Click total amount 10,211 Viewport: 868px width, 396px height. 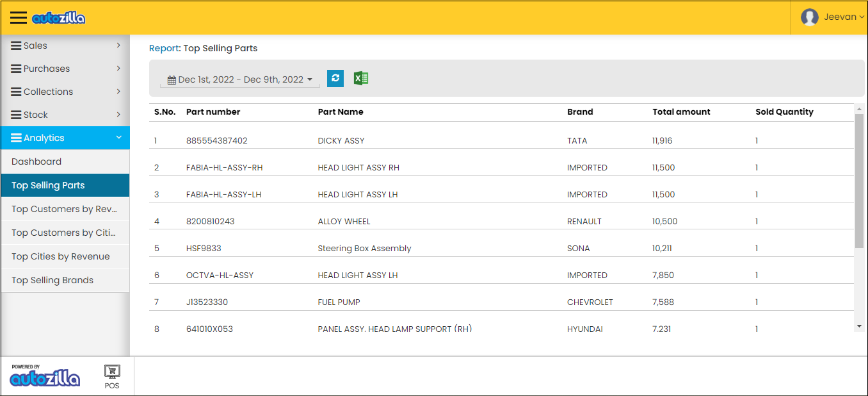[x=663, y=248]
